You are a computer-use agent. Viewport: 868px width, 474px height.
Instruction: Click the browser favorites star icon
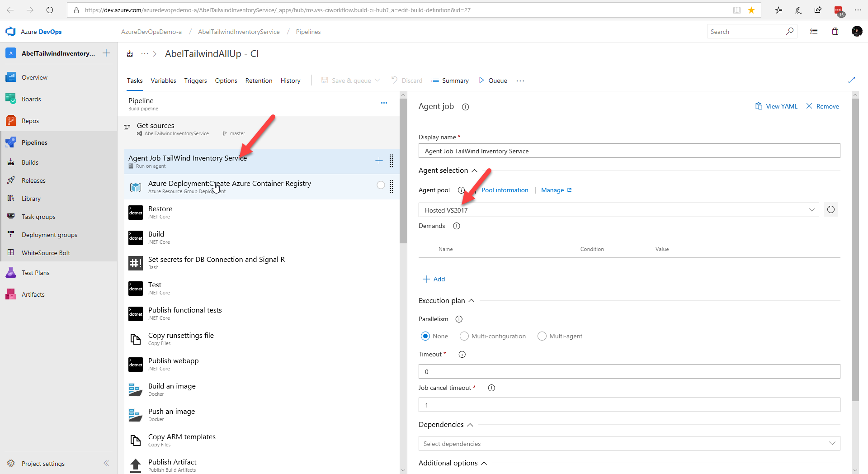[751, 10]
